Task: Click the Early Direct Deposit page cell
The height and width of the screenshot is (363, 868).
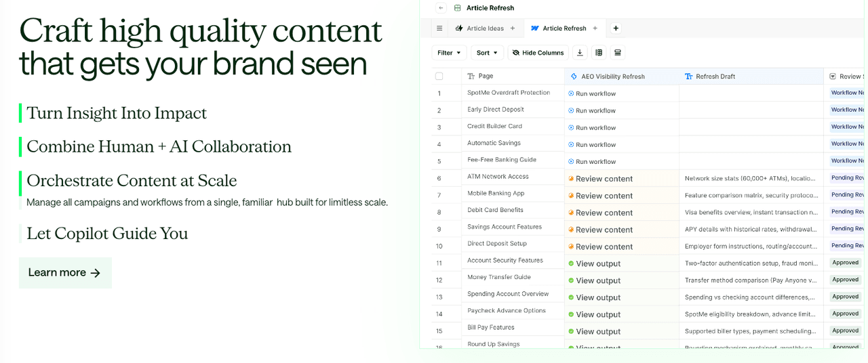Action: pos(513,110)
